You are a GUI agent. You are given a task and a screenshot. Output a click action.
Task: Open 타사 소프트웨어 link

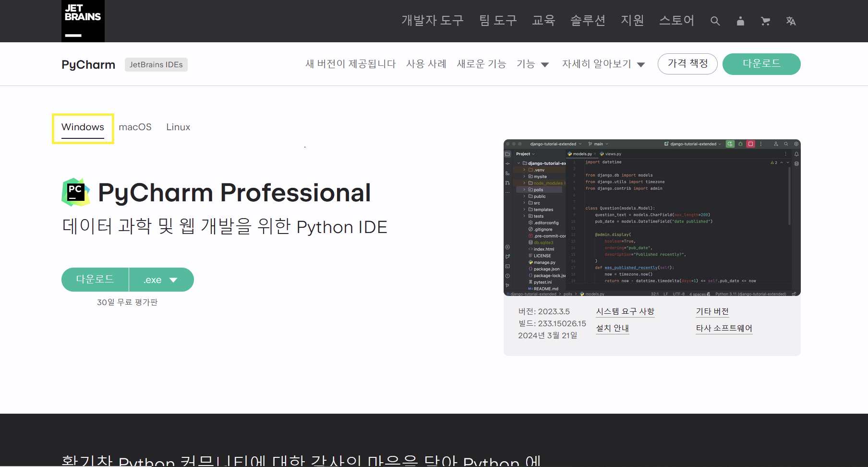point(724,328)
